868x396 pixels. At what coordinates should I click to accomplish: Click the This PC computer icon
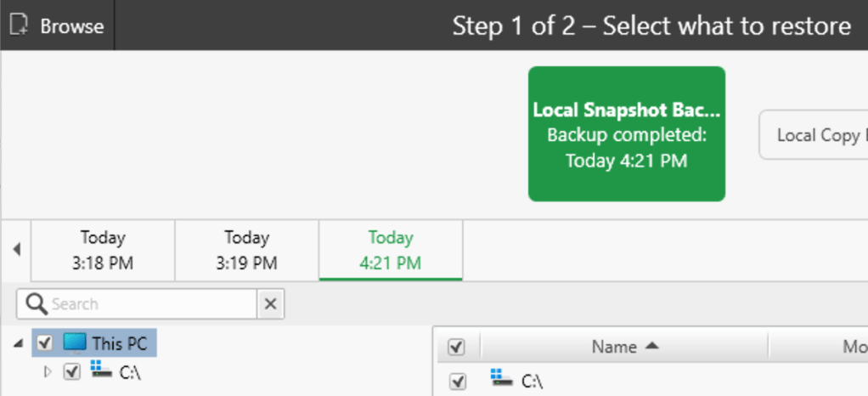[75, 343]
